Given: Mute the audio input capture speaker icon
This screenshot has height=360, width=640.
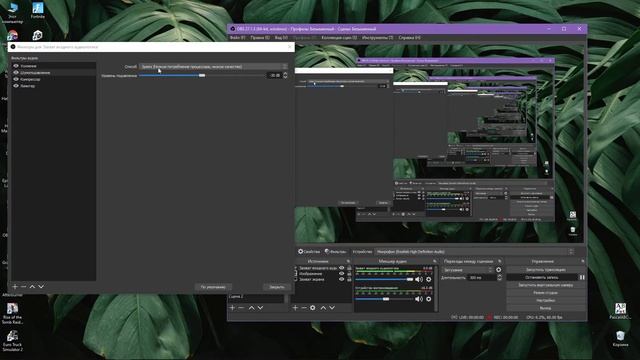Looking at the screenshot, I should pos(419,280).
